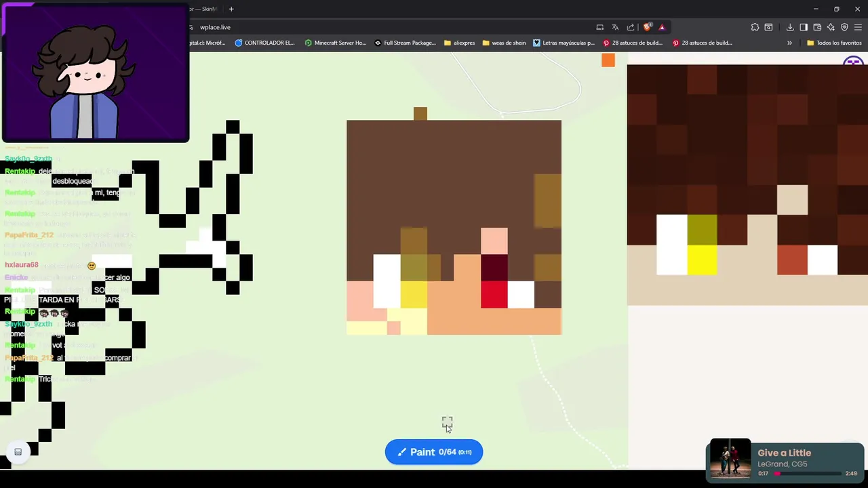
Task: Open CONTROLADOR EL... bookmark
Action: pos(264,43)
